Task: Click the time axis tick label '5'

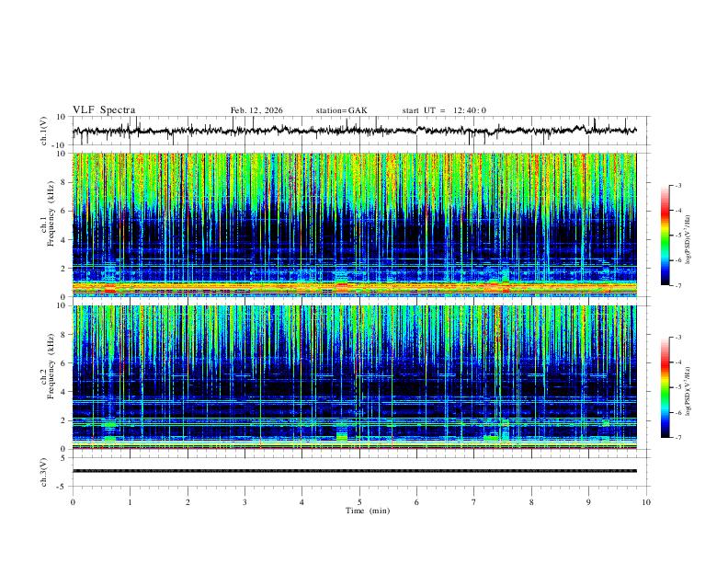Action: 359,502
